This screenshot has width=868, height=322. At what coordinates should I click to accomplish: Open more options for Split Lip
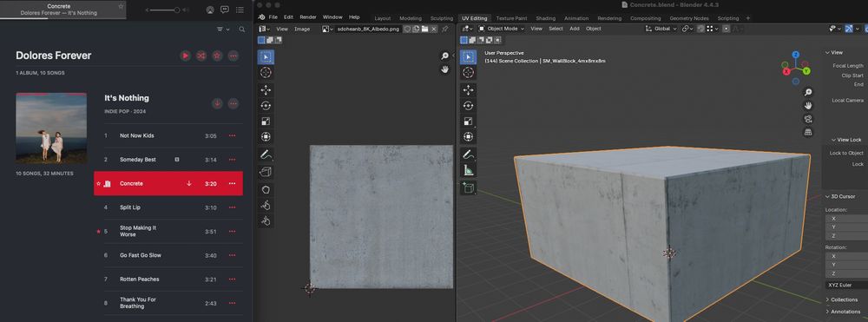pyautogui.click(x=232, y=207)
